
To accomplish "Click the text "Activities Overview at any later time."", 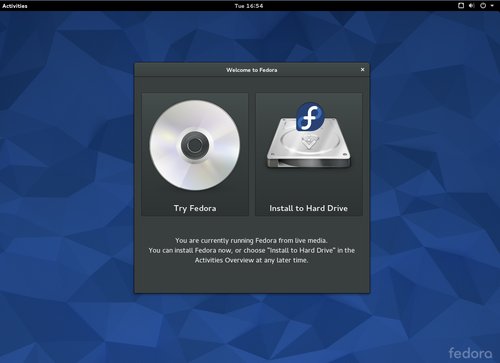I will pyautogui.click(x=251, y=260).
